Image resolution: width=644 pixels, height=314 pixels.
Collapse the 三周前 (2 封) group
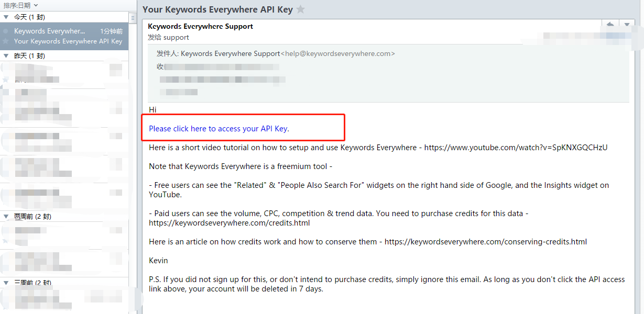6,283
